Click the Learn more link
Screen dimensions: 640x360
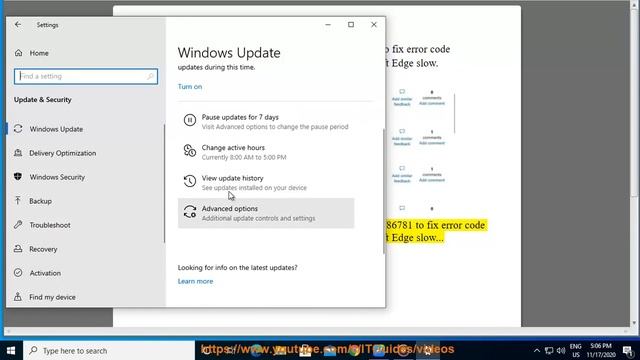(x=195, y=281)
